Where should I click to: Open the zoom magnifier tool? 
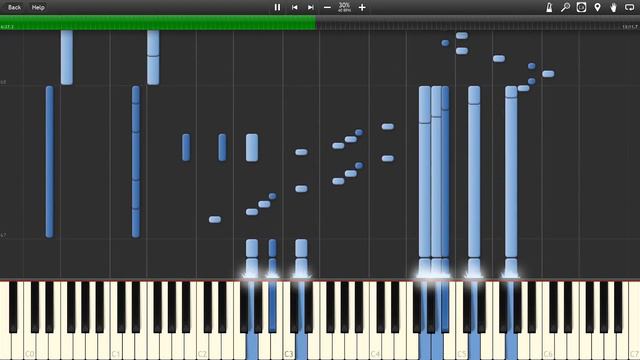tap(565, 7)
